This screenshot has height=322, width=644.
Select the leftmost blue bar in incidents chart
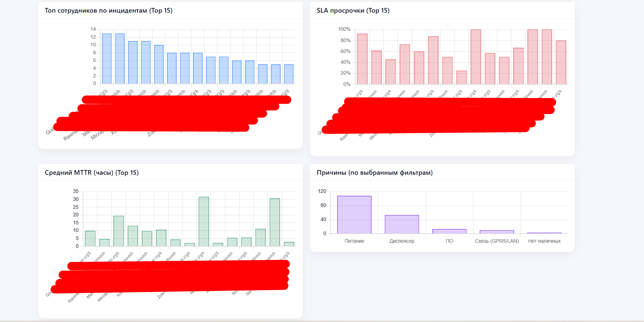[x=107, y=59]
